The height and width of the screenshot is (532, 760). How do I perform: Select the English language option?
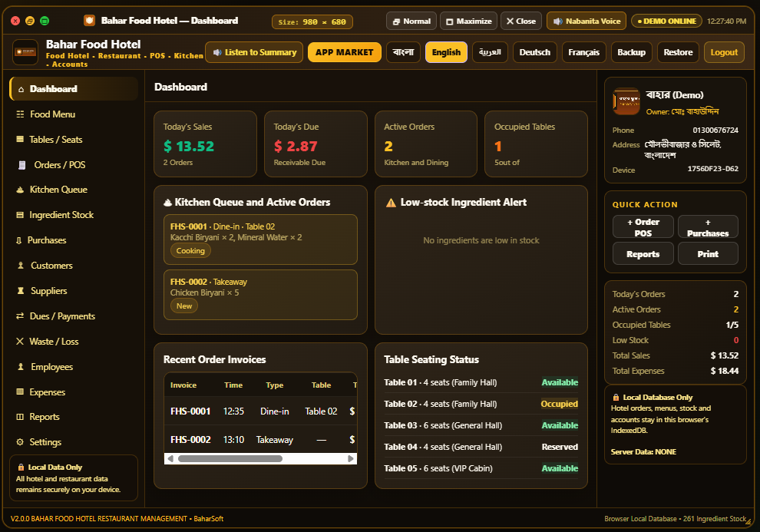click(x=446, y=52)
